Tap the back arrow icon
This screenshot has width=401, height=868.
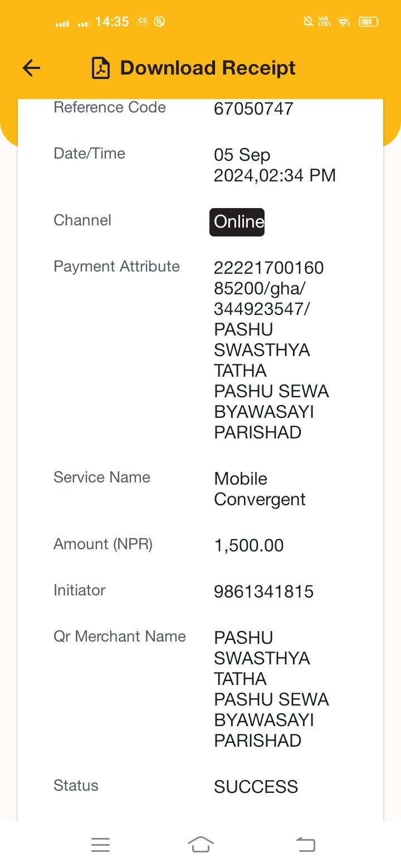32,68
